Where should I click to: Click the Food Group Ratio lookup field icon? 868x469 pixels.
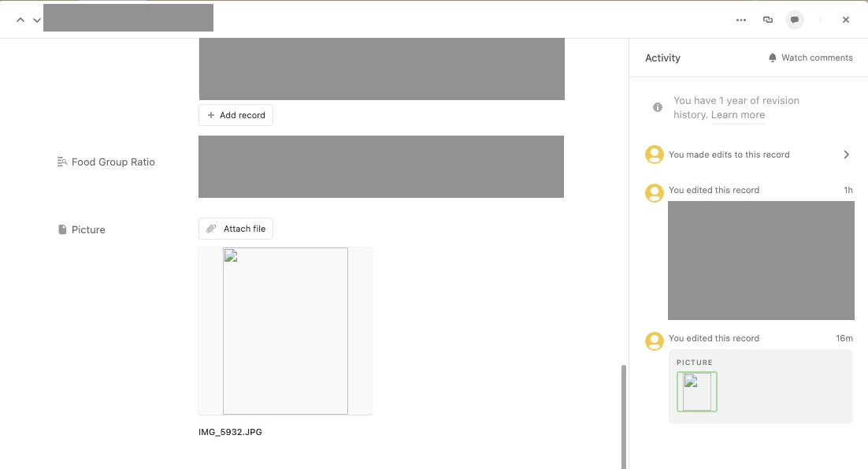[62, 162]
